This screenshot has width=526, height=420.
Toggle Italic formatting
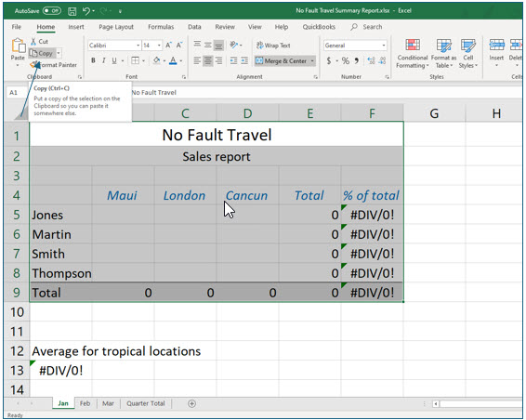(x=104, y=60)
